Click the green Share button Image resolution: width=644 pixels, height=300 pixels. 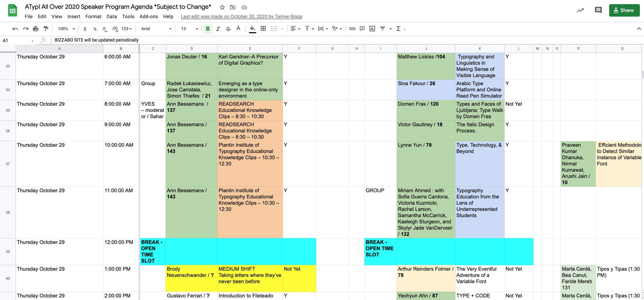coord(624,10)
